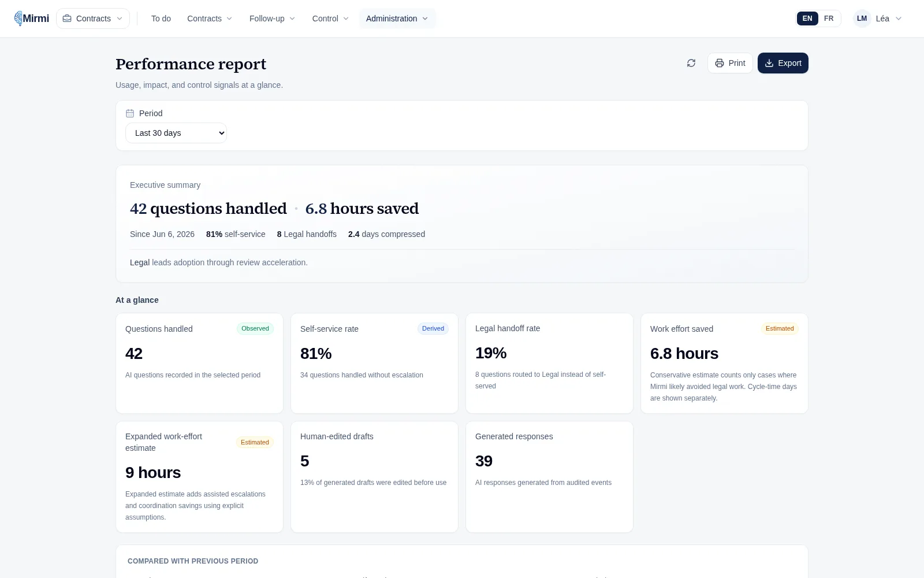Click the 34 questions handled without escalation text

362,375
